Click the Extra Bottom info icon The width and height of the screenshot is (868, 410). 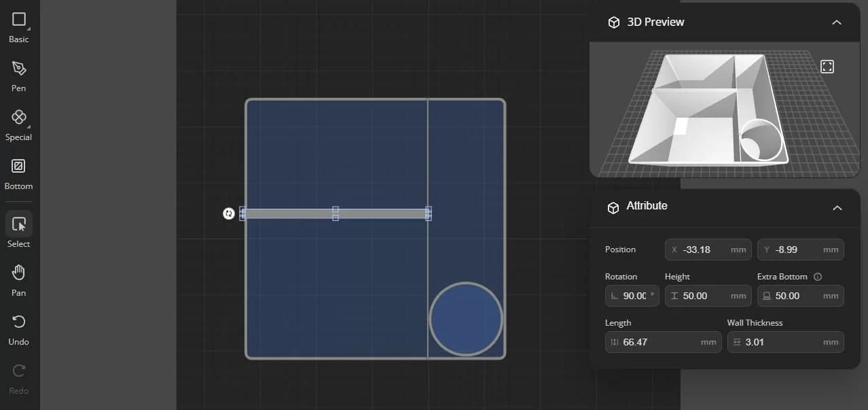point(818,277)
